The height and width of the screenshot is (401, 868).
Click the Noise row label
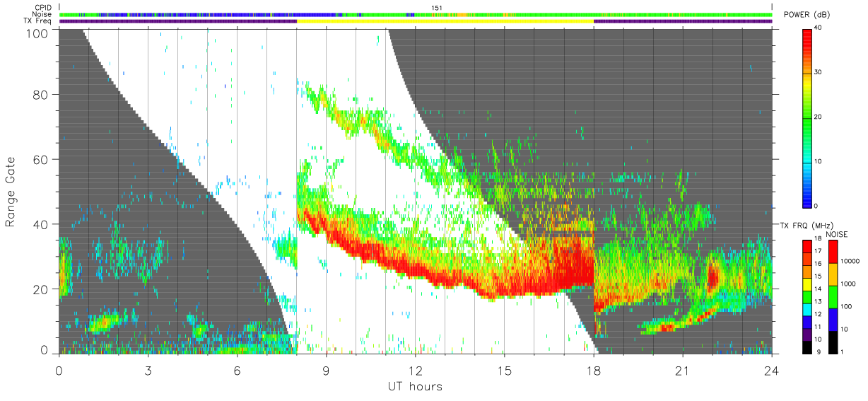43,14
